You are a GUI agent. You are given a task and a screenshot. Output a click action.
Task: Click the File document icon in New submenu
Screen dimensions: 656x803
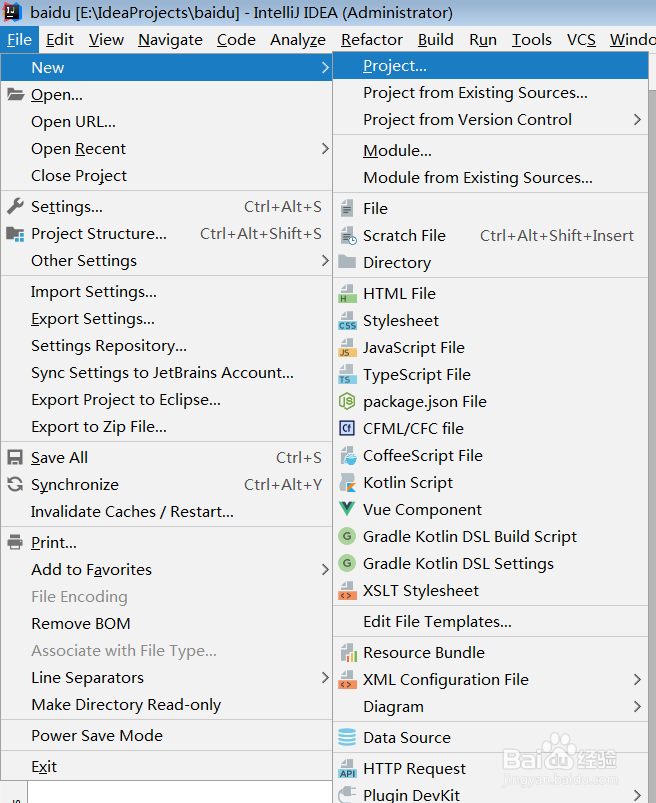(347, 208)
